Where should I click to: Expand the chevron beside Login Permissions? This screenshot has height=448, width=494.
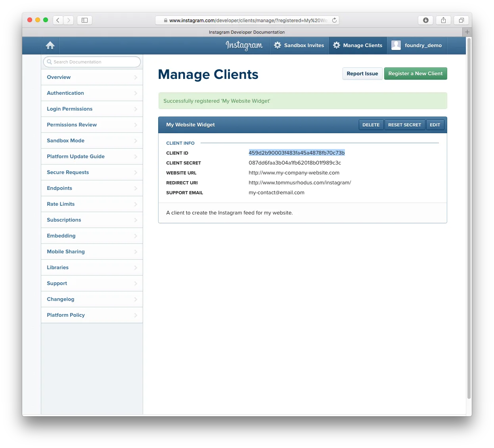136,109
